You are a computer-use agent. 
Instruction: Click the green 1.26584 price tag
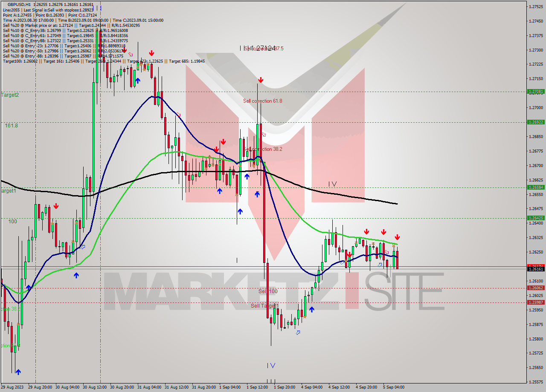pyautogui.click(x=536, y=187)
